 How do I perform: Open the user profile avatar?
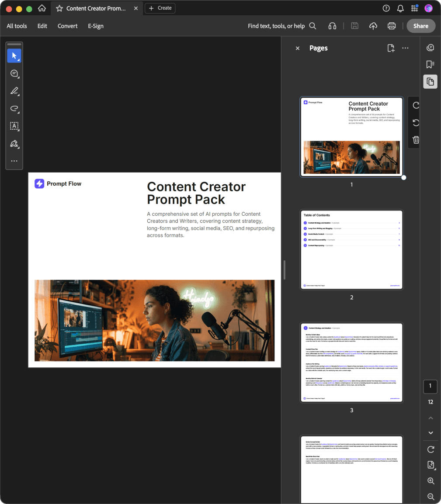428,8
